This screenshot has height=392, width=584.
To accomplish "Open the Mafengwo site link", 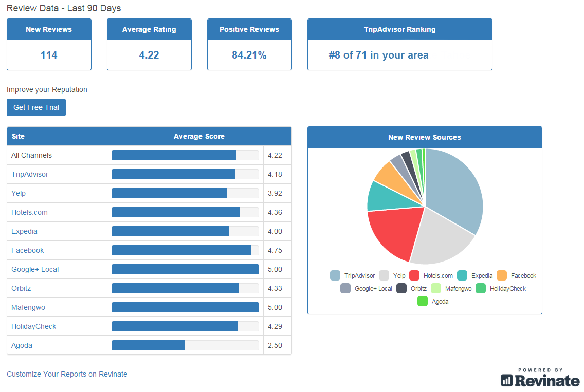I will pos(28,307).
